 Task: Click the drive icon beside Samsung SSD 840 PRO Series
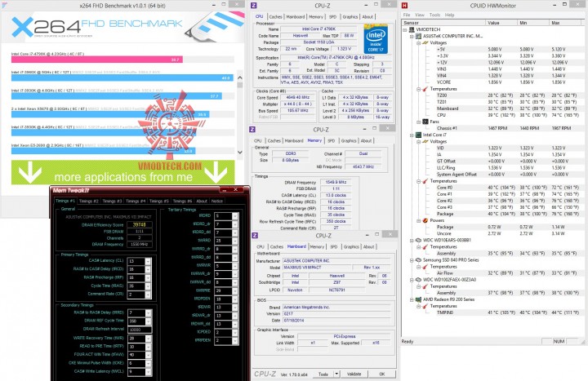[x=418, y=260]
